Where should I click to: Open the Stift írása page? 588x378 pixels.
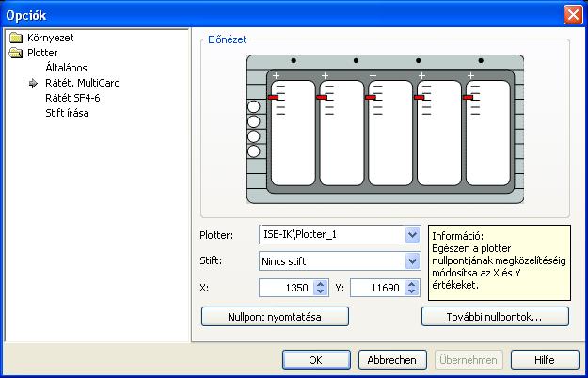coord(67,113)
